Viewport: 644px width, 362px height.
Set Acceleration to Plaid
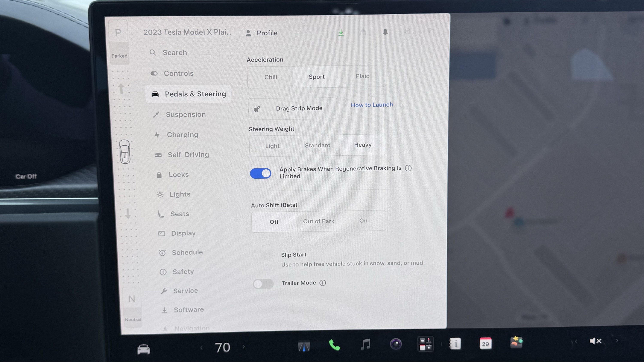click(x=363, y=76)
